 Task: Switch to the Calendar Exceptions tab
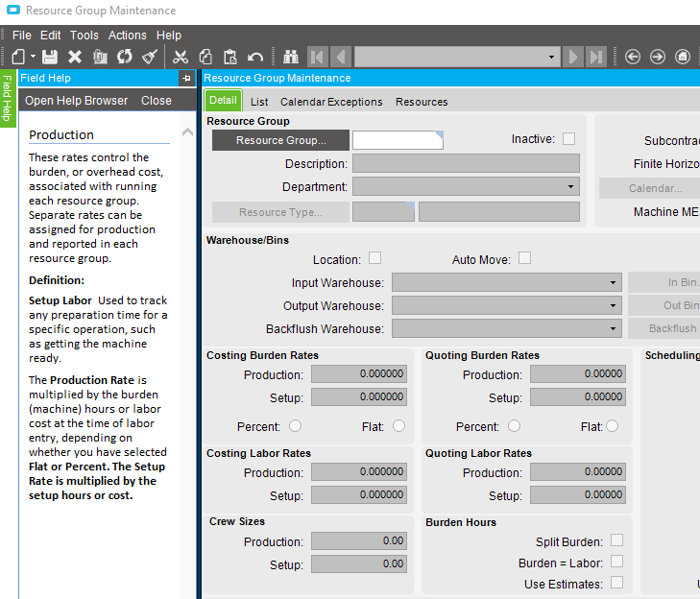[x=331, y=102]
